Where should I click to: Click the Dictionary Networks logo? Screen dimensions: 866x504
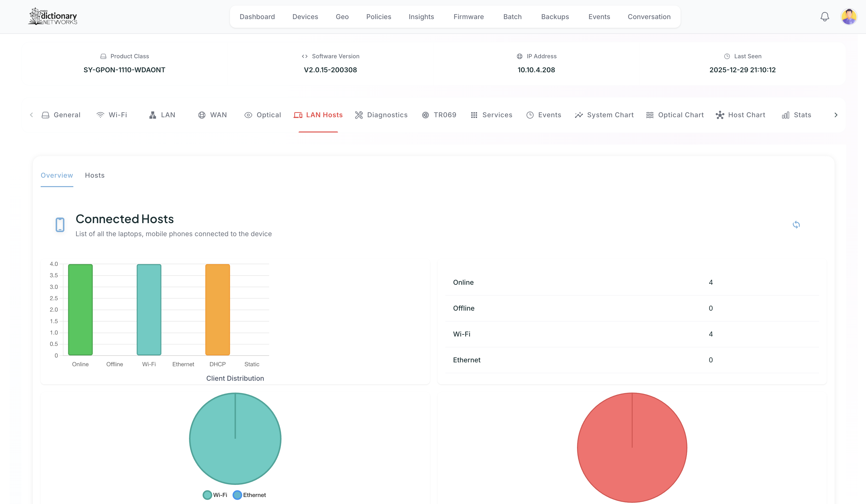coord(53,16)
